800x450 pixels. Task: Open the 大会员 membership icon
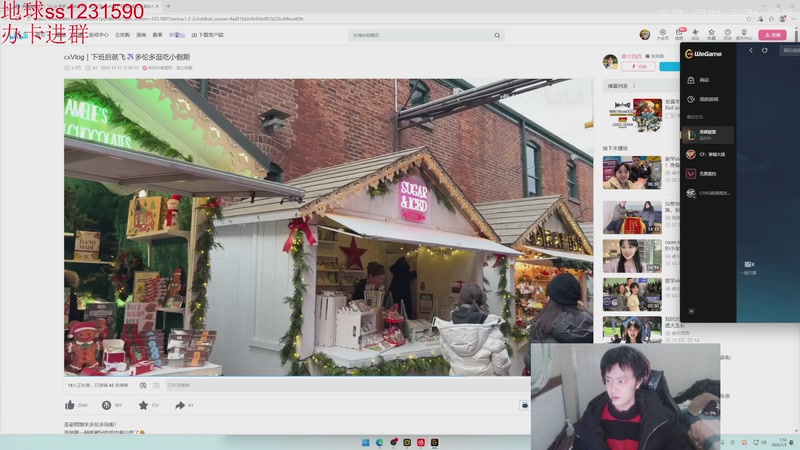(x=662, y=34)
